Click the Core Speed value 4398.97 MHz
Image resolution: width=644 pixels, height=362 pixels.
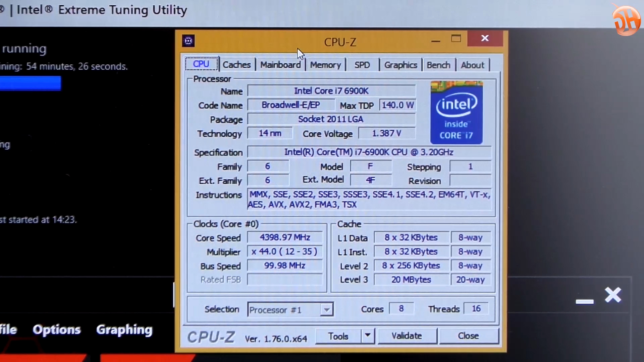tap(285, 237)
